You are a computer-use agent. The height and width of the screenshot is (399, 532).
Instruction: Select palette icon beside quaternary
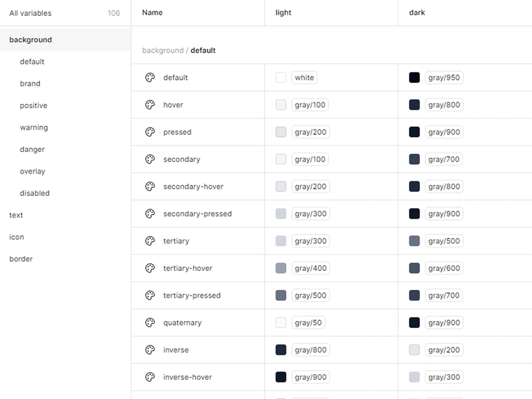click(x=150, y=323)
